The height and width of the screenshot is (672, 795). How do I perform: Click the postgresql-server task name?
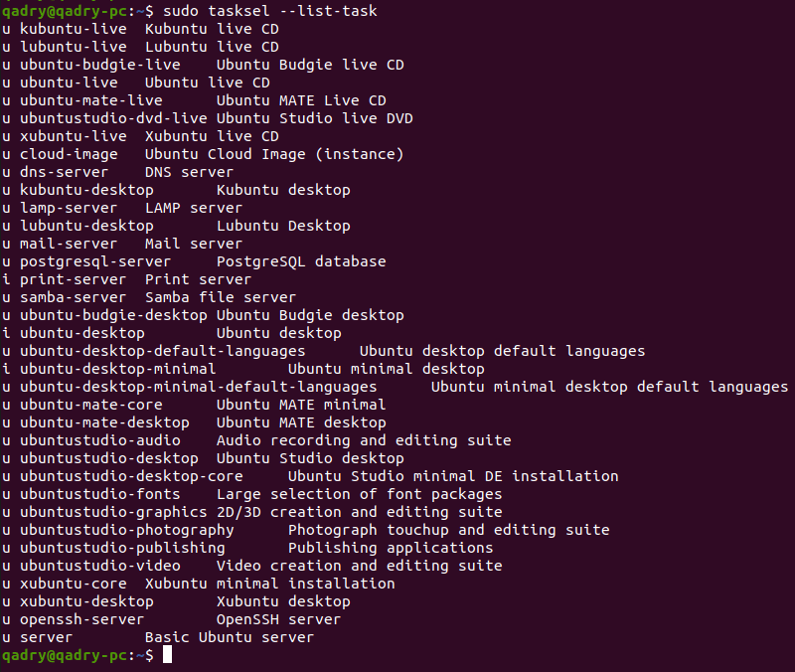95,261
